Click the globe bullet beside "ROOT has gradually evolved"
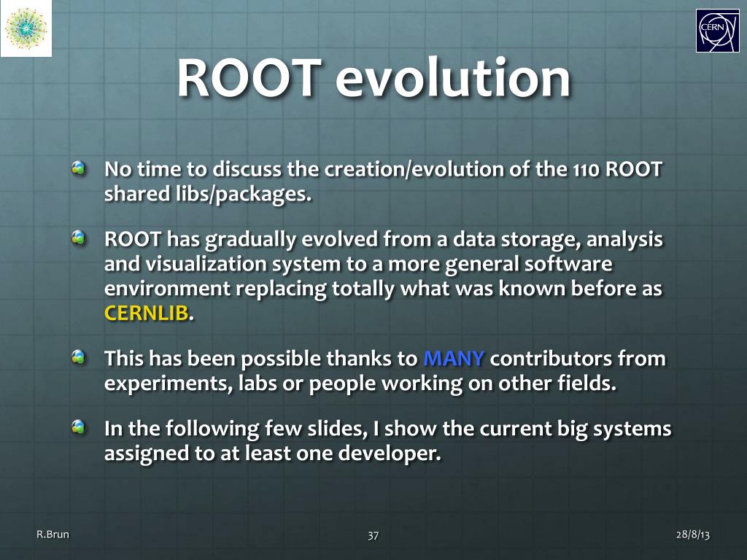The height and width of the screenshot is (560, 747). click(79, 238)
